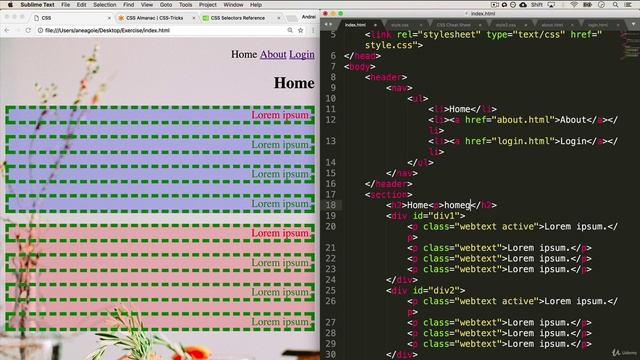Click the clock icon in menu bar

pos(601,5)
